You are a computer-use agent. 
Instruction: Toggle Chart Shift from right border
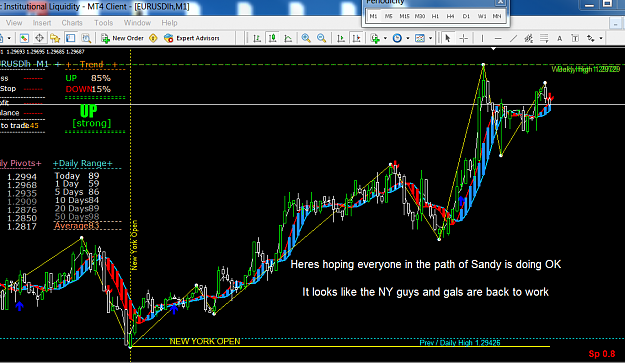coord(356,38)
